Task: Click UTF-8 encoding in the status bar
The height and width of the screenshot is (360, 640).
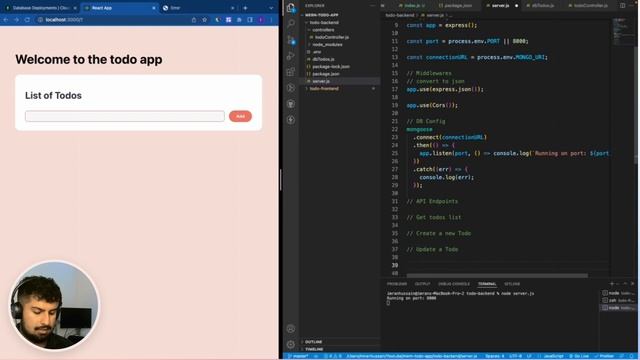Action: 516,356
